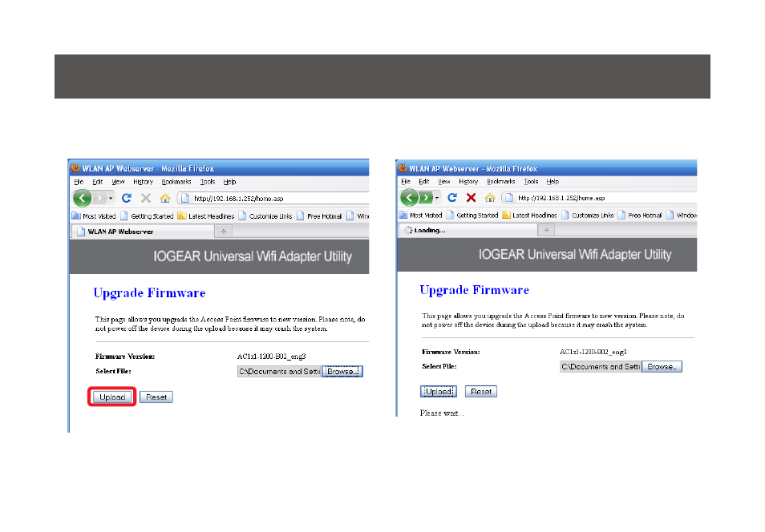Image resolution: width=765 pixels, height=532 pixels.
Task: Click Browse... button in left window
Action: 342,372
